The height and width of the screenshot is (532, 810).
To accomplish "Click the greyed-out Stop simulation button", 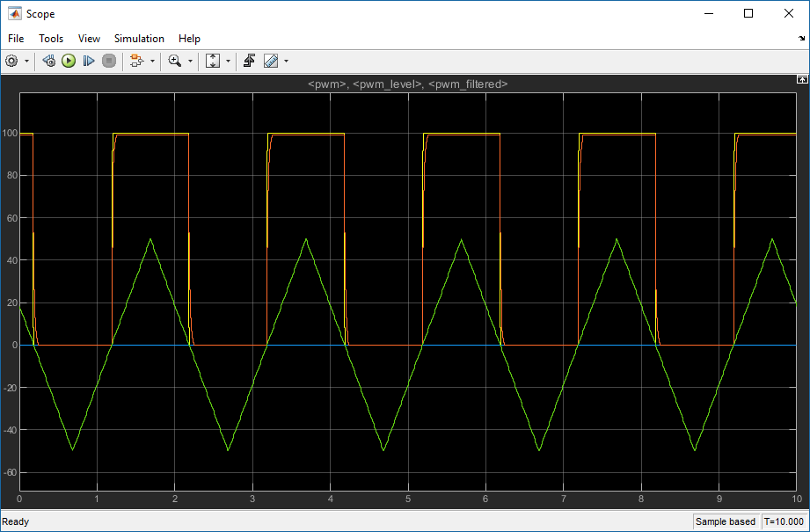I will pyautogui.click(x=109, y=61).
